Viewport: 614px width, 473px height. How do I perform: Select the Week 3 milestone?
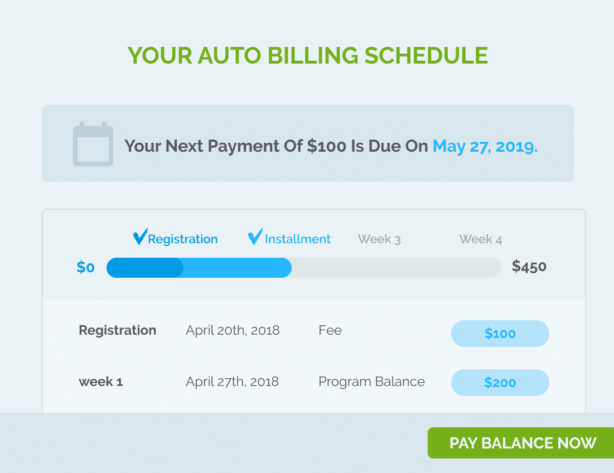point(380,239)
